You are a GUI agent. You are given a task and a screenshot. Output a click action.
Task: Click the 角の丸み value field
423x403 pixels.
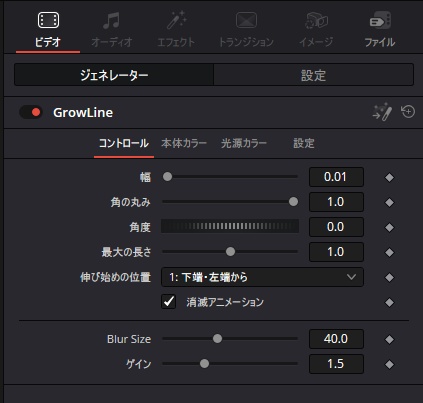pyautogui.click(x=336, y=202)
